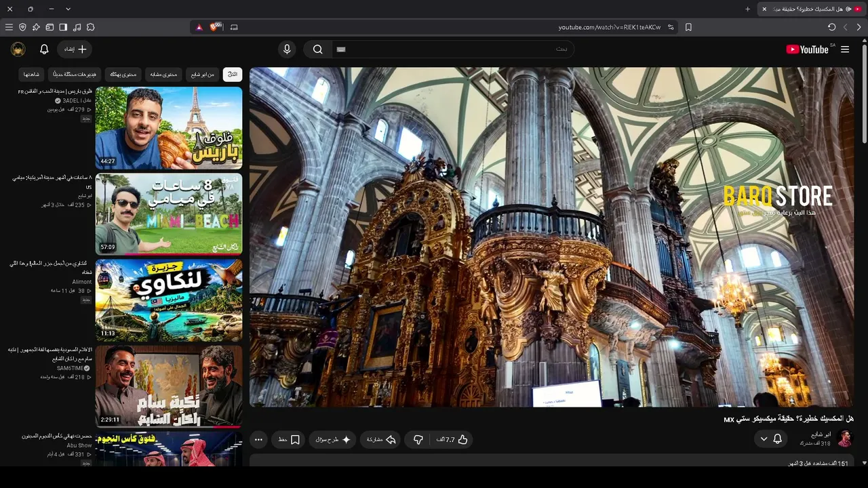Focus the YouTube search field
Viewport: 868px width, 488px height.
point(453,49)
